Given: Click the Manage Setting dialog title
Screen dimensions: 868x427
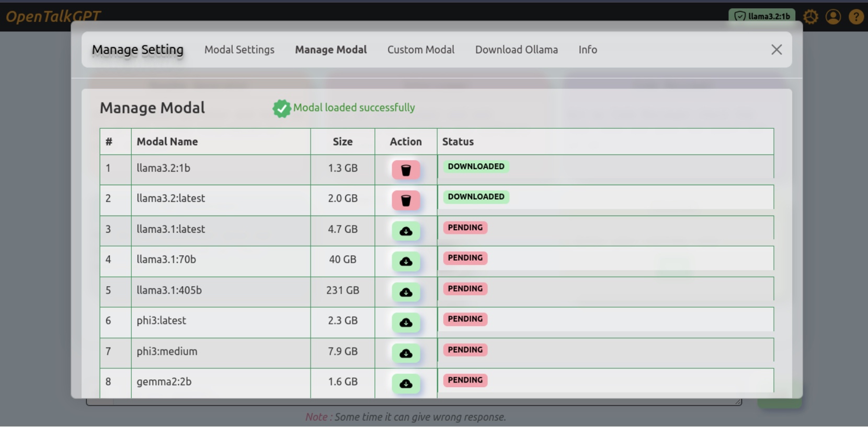Looking at the screenshot, I should click(x=138, y=50).
